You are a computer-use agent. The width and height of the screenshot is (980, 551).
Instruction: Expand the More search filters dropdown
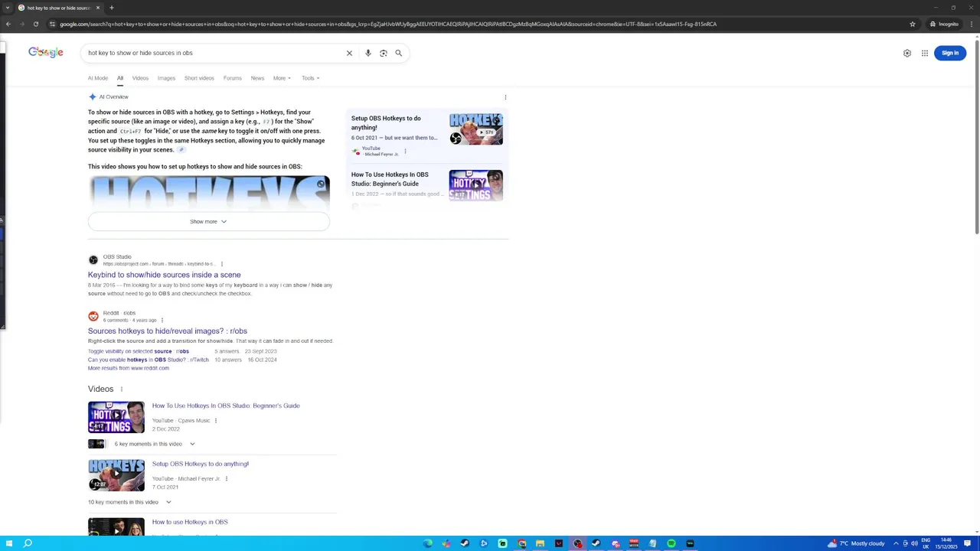click(282, 78)
